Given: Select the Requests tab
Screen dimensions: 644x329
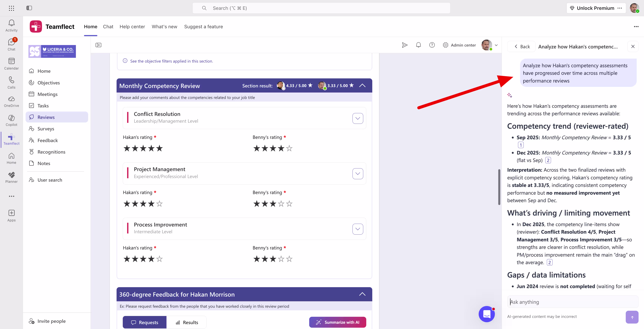Looking at the screenshot, I should tap(144, 322).
